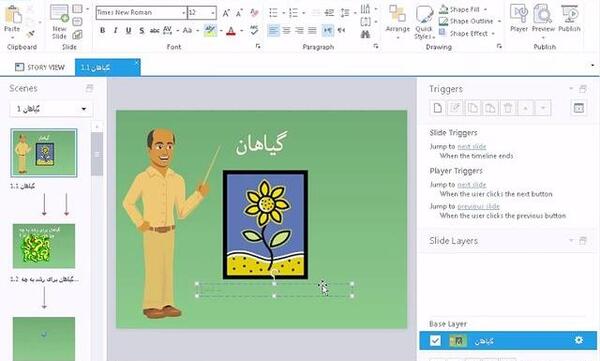Select the Format Painter brush icon
The image size is (600, 361).
pyautogui.click(x=31, y=34)
